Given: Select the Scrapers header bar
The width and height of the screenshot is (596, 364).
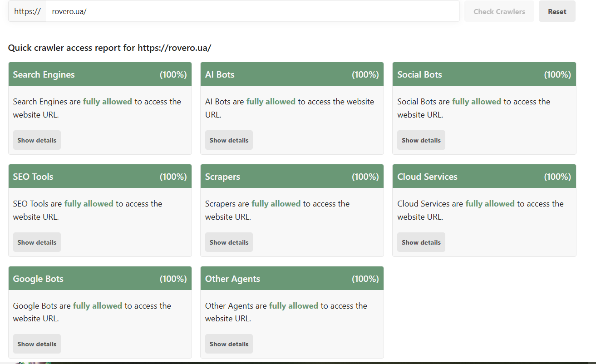Looking at the screenshot, I should click(292, 177).
